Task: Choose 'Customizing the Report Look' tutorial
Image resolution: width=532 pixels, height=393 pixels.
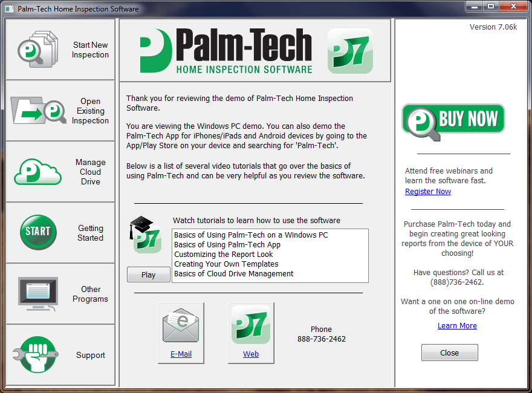Action: pyautogui.click(x=224, y=255)
